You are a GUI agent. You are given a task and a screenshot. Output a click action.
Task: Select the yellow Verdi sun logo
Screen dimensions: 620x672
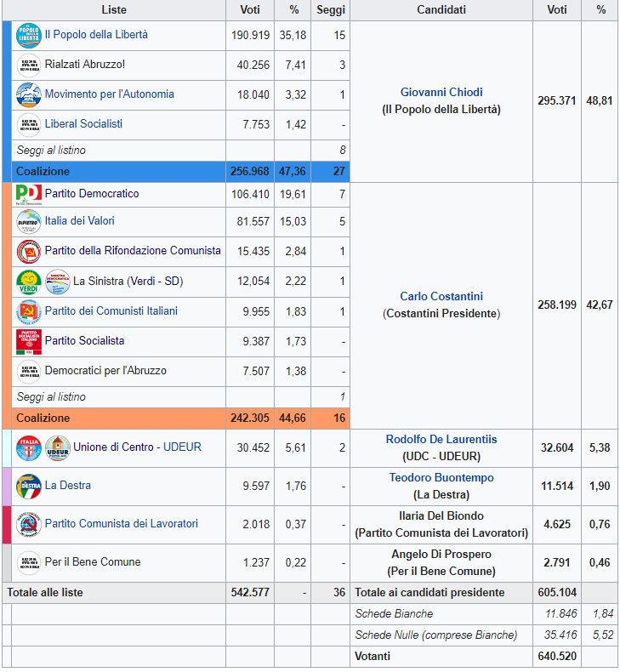(29, 281)
